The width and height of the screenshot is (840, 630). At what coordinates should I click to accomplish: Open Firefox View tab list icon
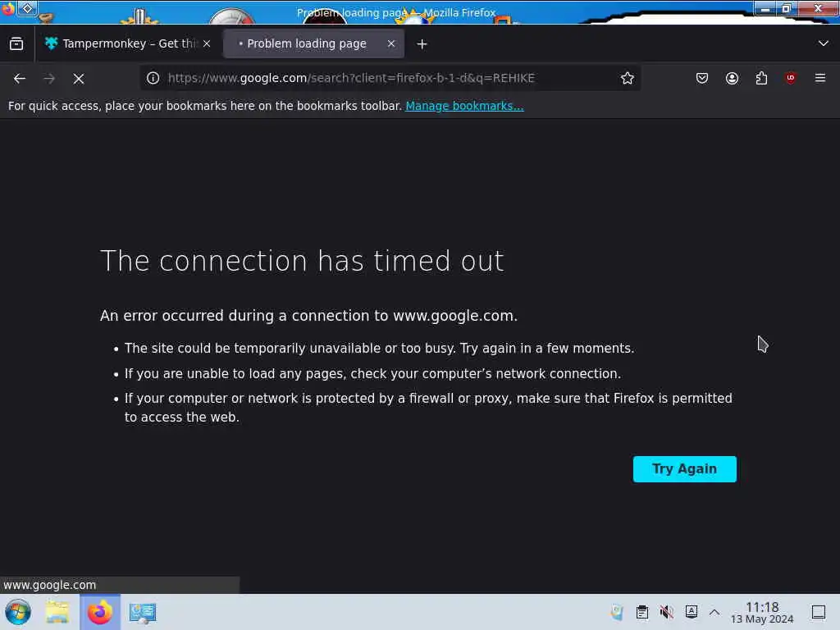tap(16, 43)
